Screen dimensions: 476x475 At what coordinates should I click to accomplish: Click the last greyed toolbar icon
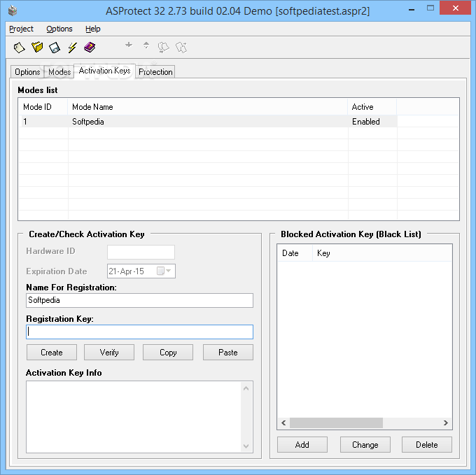pyautogui.click(x=181, y=48)
